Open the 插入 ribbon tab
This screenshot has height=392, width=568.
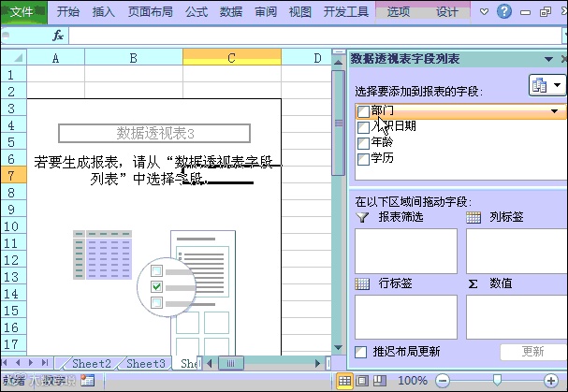coord(103,12)
